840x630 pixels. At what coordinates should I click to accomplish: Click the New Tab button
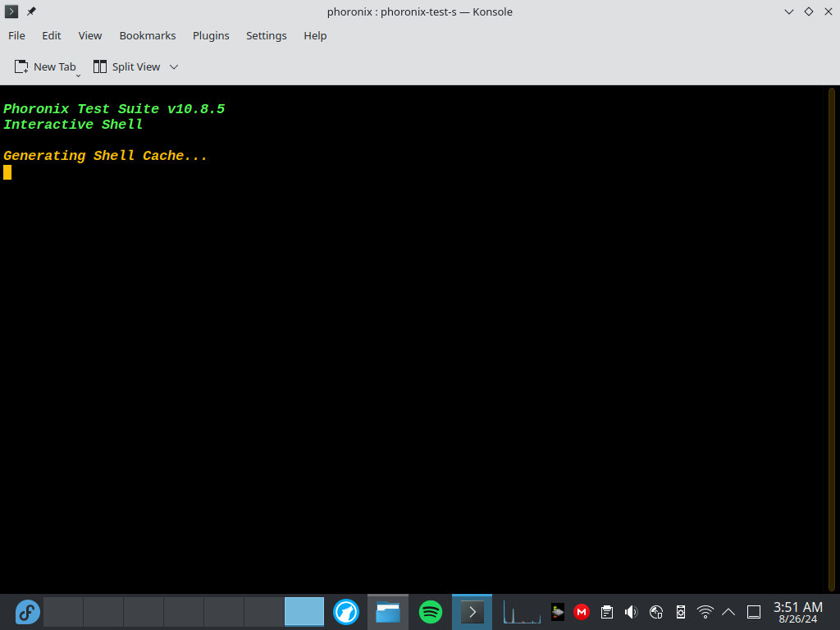(44, 67)
